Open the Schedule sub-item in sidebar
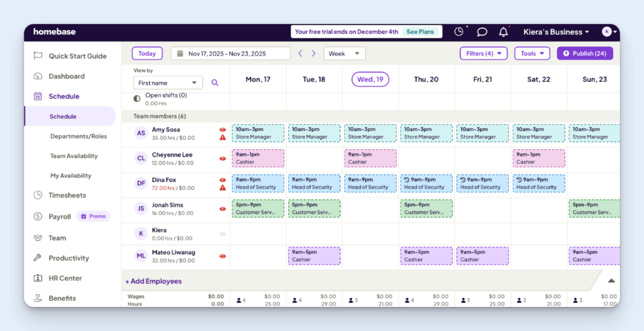Image resolution: width=644 pixels, height=331 pixels. tap(70, 116)
